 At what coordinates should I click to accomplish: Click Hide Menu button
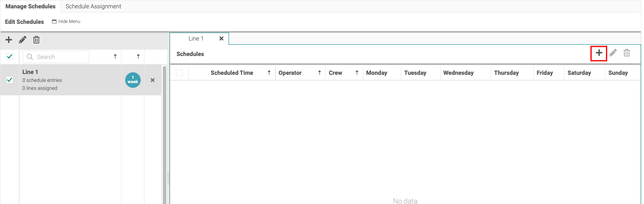tap(66, 21)
